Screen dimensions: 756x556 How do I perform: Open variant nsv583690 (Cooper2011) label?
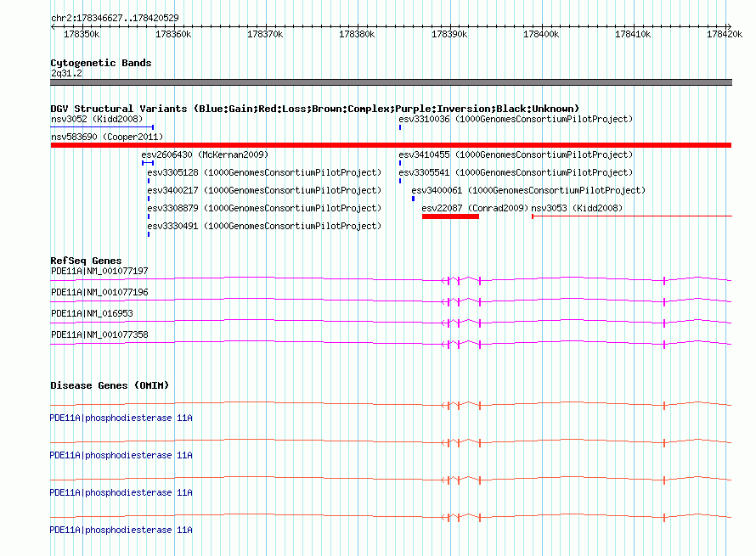click(x=107, y=137)
